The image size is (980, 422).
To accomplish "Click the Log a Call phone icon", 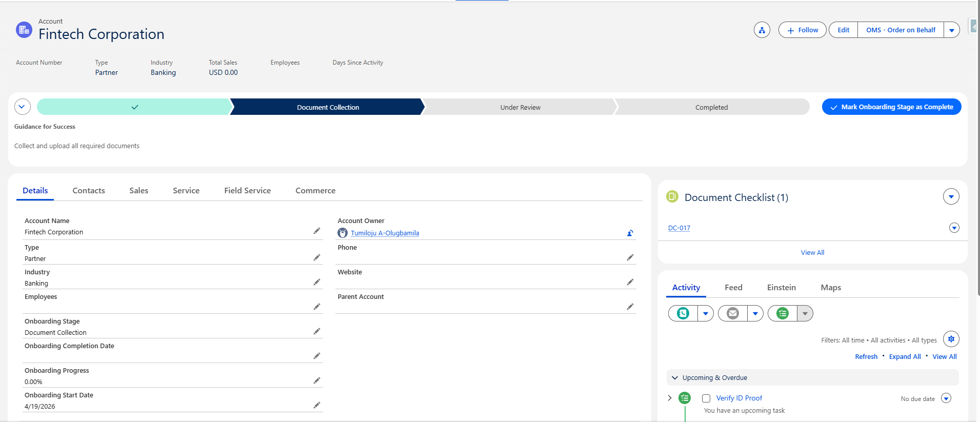I will (x=683, y=313).
